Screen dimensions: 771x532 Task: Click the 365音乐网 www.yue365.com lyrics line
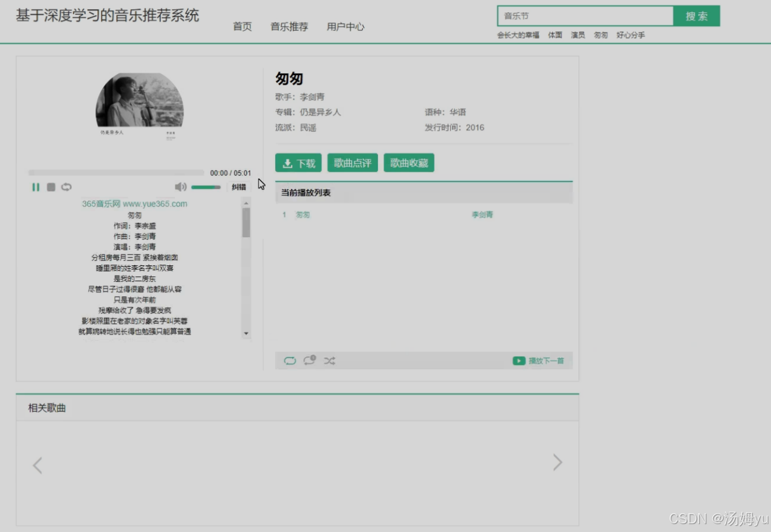coord(135,204)
